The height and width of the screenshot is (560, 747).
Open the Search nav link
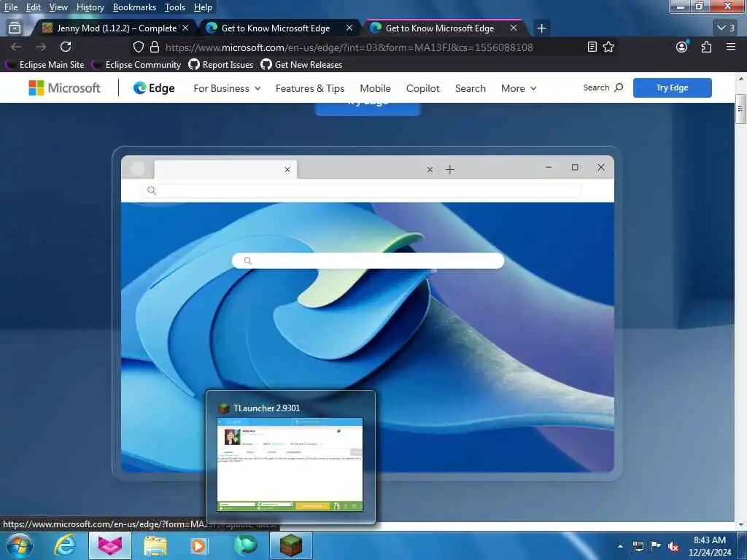coord(471,88)
